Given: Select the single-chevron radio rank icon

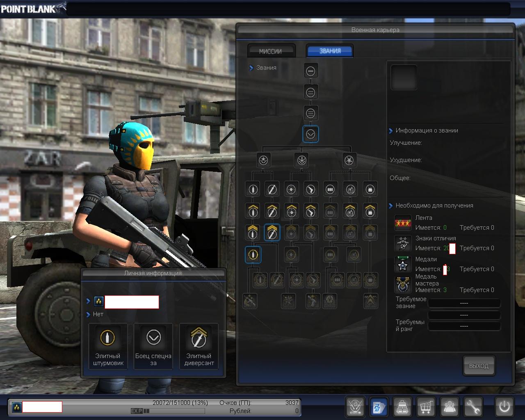Looking at the screenshot, I should pyautogui.click(x=350, y=211).
